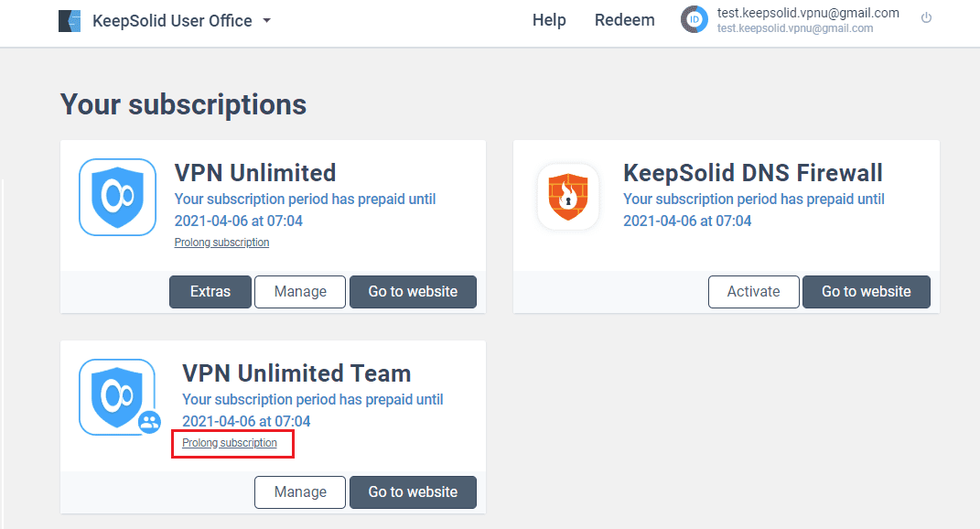This screenshot has height=529, width=980.
Task: Click Manage button under VPN Unlimited
Action: (x=300, y=291)
